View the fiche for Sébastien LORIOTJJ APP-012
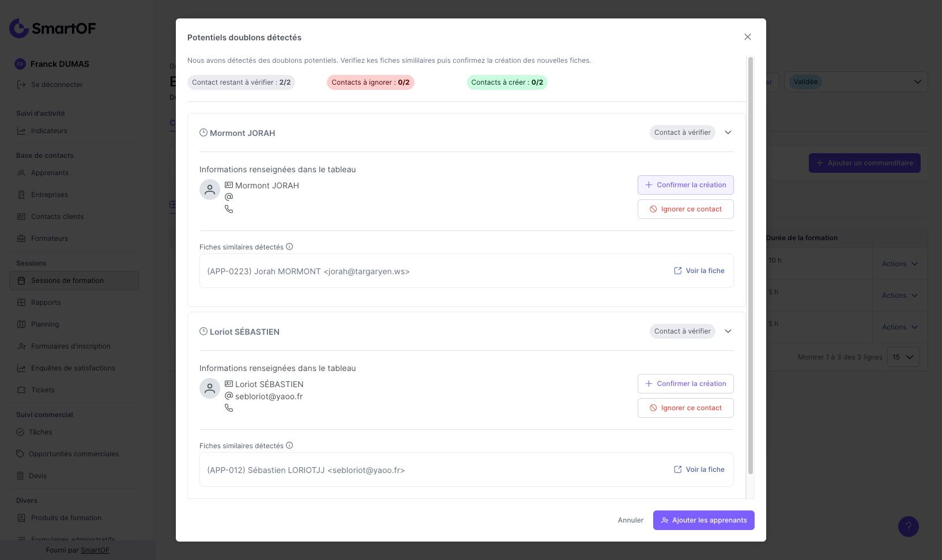The width and height of the screenshot is (942, 560). (x=699, y=470)
